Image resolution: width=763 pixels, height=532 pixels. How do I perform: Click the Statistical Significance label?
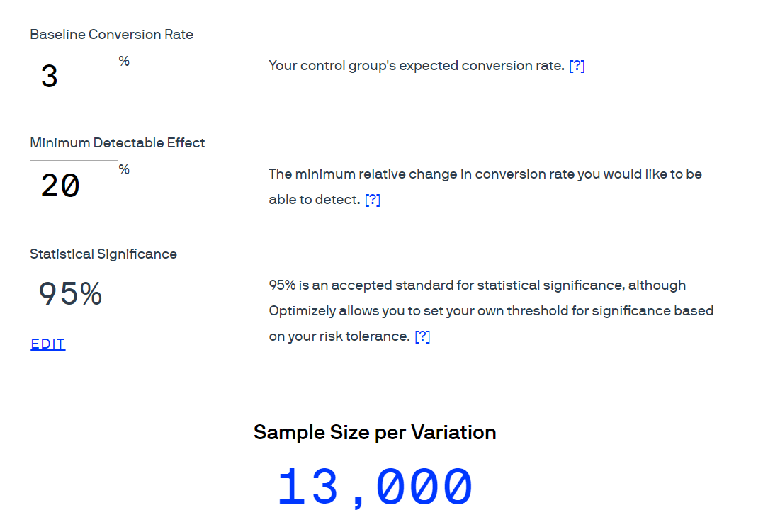point(103,254)
